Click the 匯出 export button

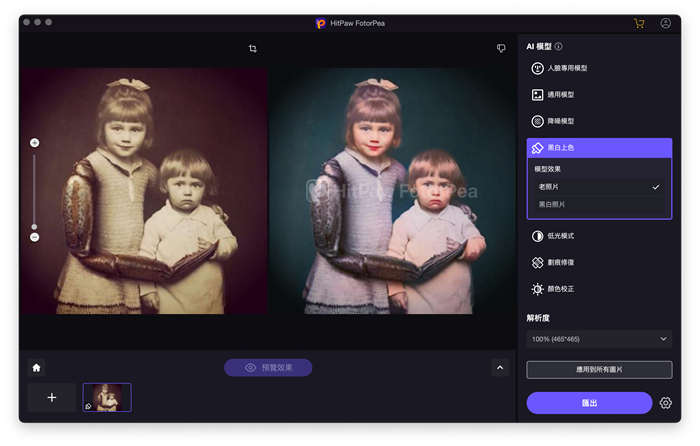click(589, 403)
